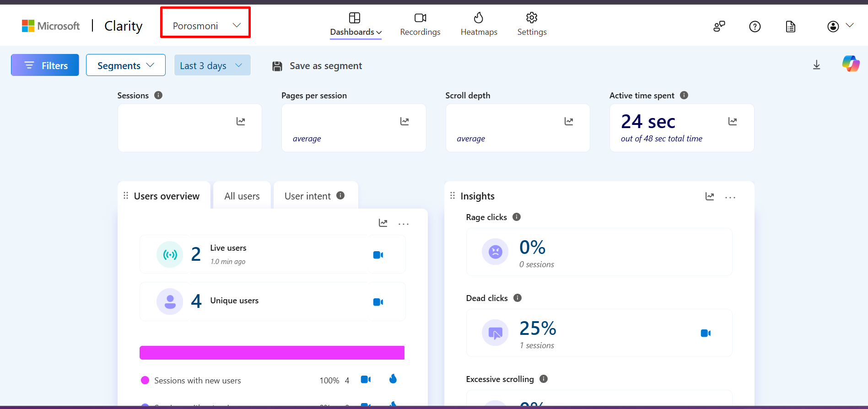Click magenta dot for Sessions with new users
868x409 pixels.
(x=145, y=380)
